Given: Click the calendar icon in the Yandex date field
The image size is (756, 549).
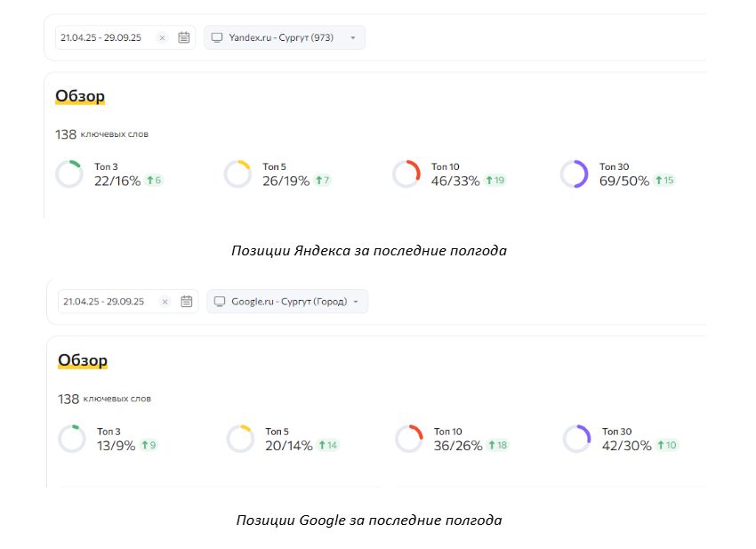Looking at the screenshot, I should coord(184,37).
